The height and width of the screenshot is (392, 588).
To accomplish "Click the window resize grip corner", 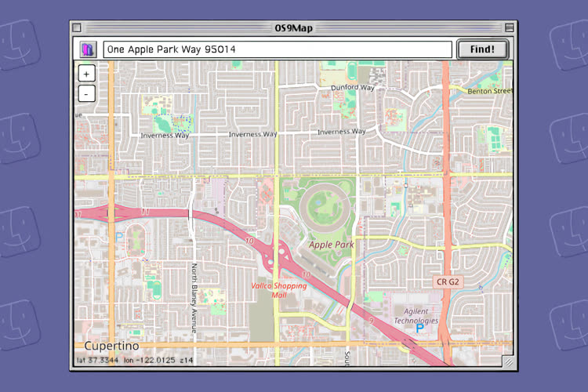I will 508,361.
